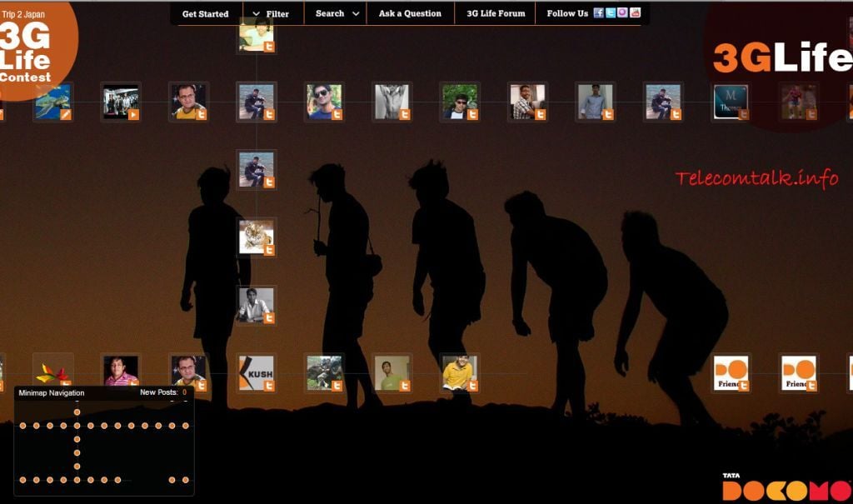The height and width of the screenshot is (504, 853).
Task: Click the t badge on the M Theme tile
Action: coord(743,114)
